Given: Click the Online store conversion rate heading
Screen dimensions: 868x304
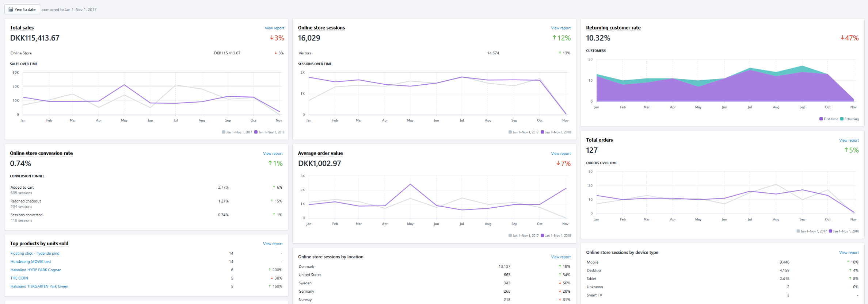Looking at the screenshot, I should tap(41, 153).
